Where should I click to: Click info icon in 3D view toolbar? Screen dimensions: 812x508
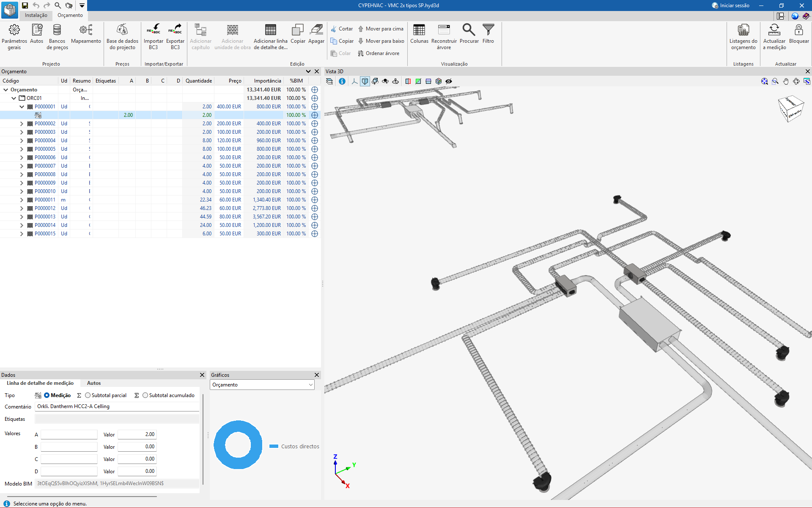pyautogui.click(x=342, y=81)
